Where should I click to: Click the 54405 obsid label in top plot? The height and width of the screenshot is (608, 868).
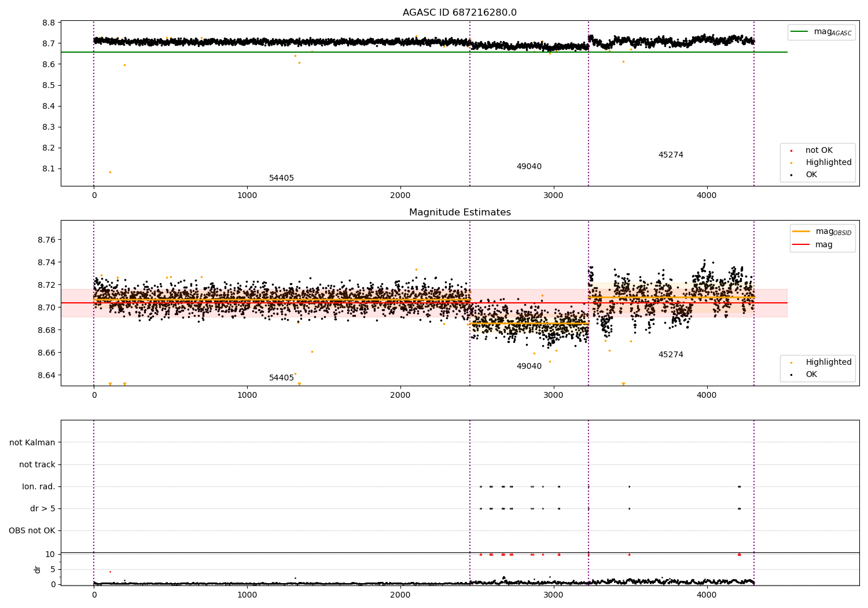[x=281, y=178]
